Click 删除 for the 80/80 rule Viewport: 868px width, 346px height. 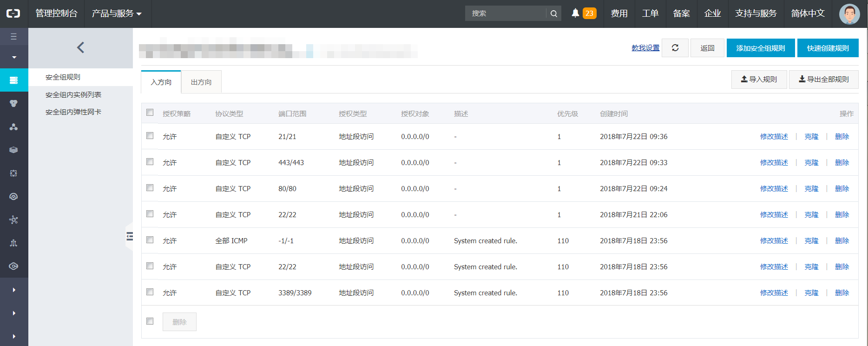(842, 188)
